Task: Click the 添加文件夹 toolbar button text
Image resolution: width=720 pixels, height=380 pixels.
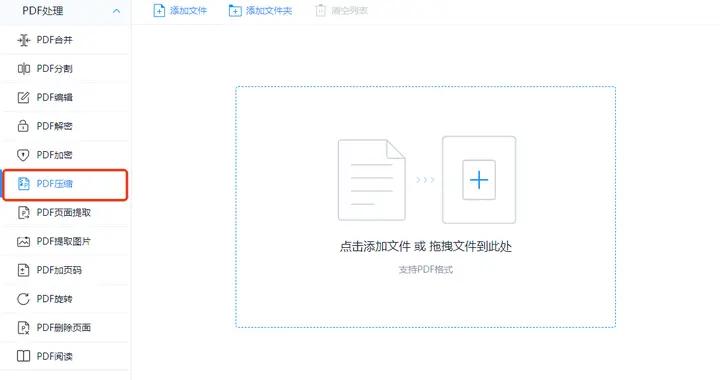Action: coord(269,11)
